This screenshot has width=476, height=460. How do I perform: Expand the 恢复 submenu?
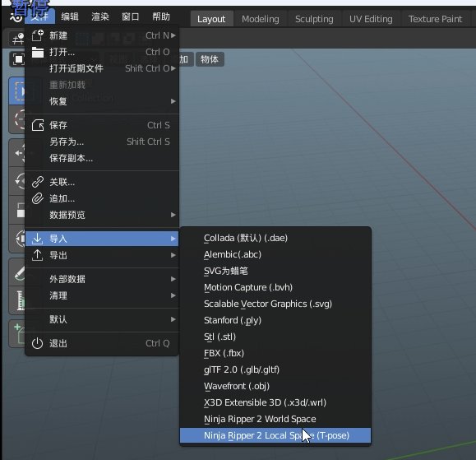[x=102, y=101]
